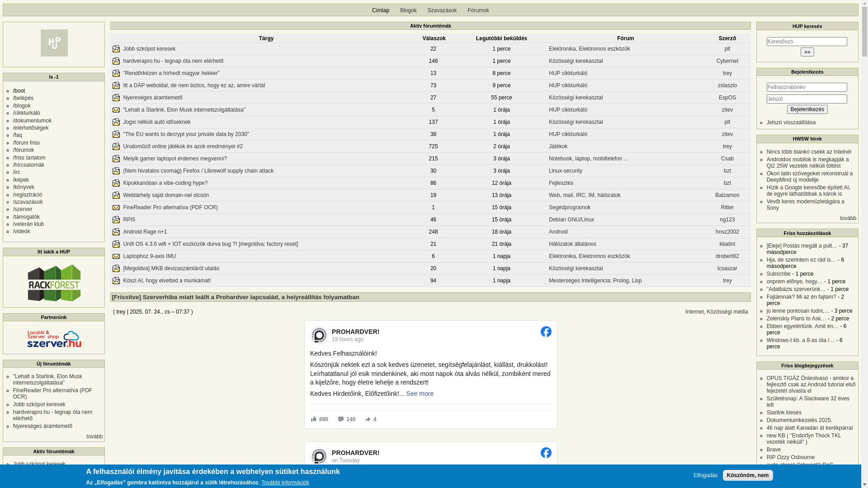Open the Fórumok tab
Screen dimensions: 868x488
tap(478, 10)
